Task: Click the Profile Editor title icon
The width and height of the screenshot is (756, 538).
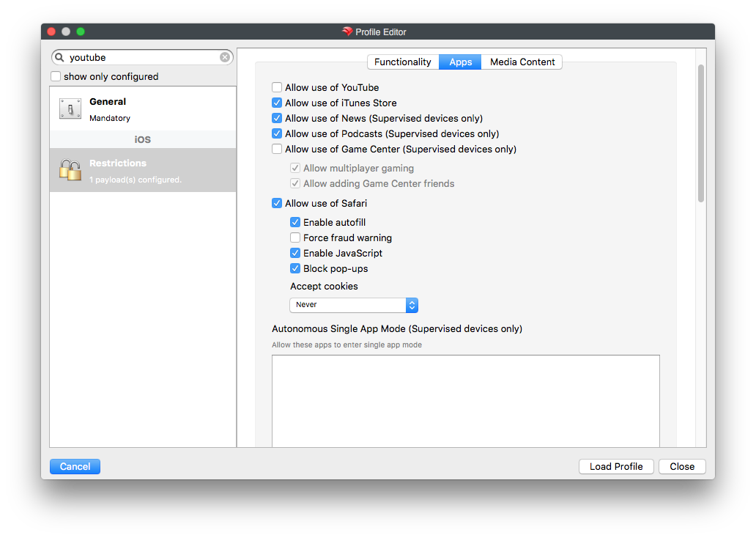Action: (347, 32)
